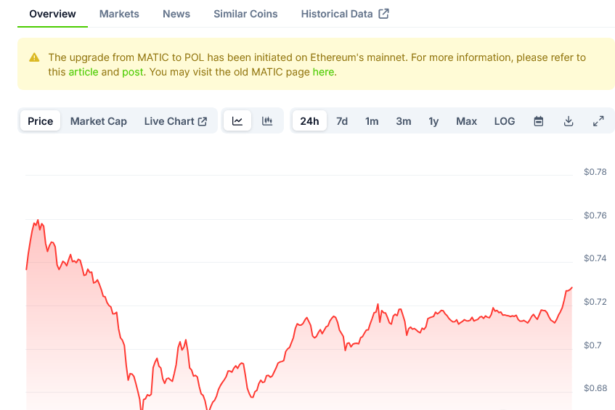This screenshot has height=410, width=615.
Task: Click the yellow warning triangle icon
Action: click(x=34, y=58)
